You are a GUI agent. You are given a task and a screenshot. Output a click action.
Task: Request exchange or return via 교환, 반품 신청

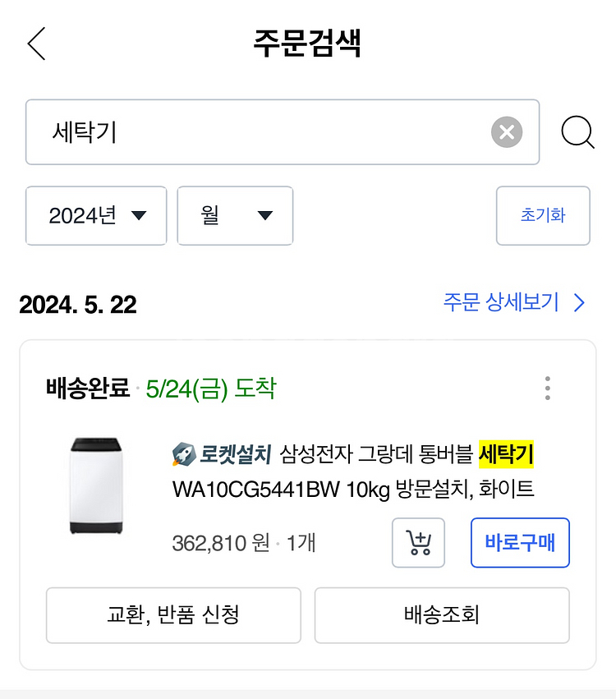pyautogui.click(x=173, y=615)
